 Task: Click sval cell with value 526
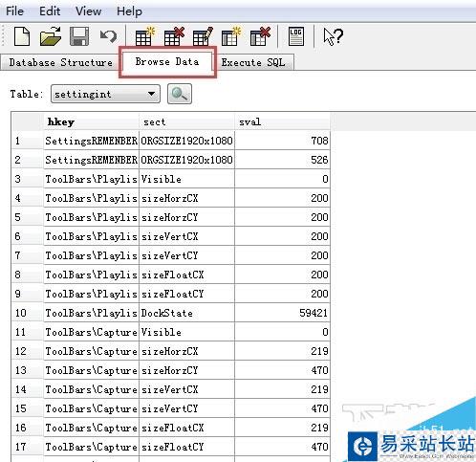(x=282, y=160)
